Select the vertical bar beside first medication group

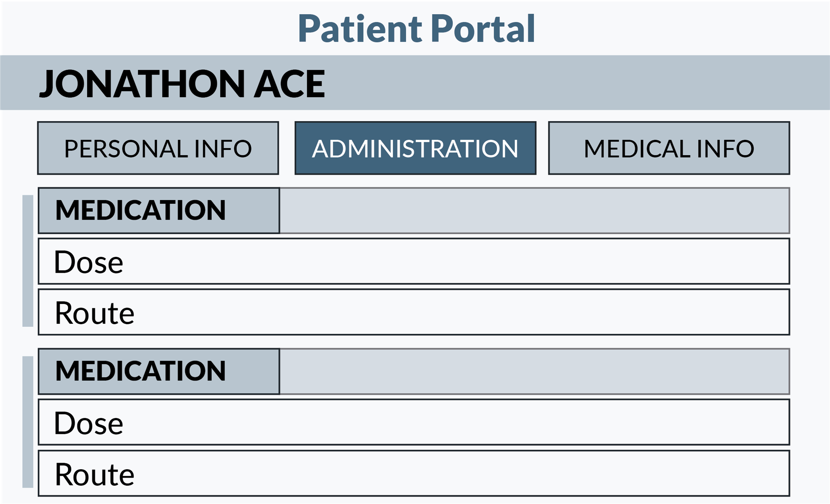(28, 261)
